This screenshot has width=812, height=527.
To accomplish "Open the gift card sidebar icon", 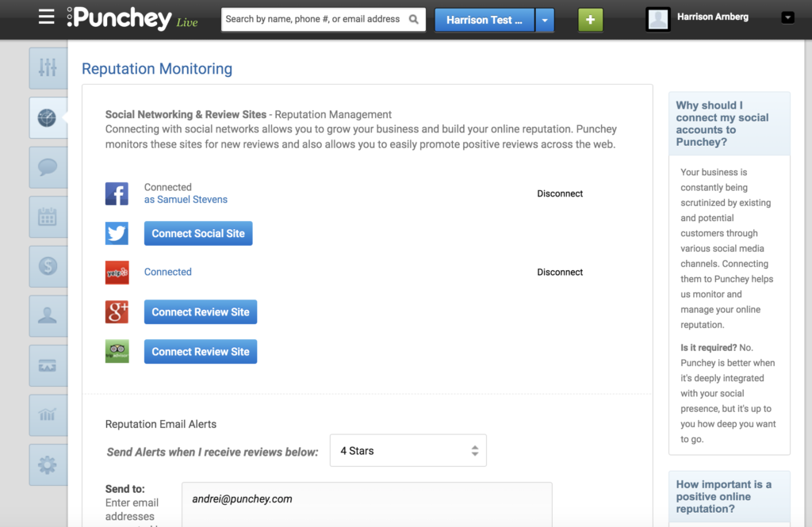I will tap(48, 365).
